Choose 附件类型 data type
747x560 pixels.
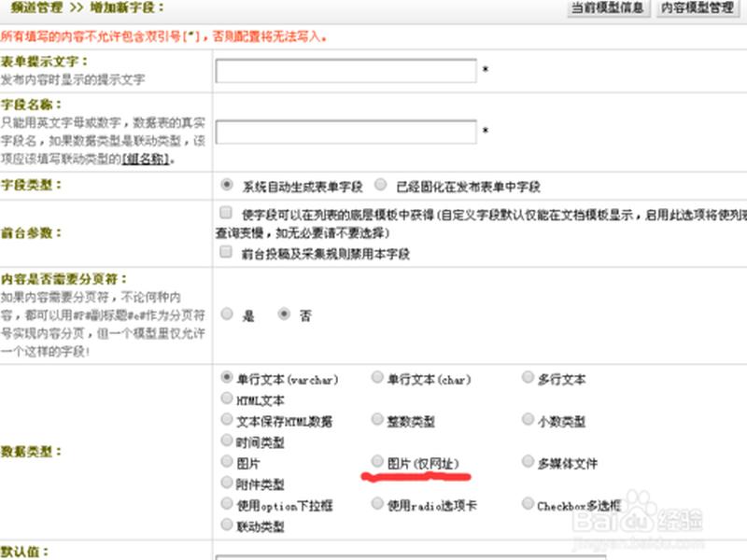pyautogui.click(x=227, y=483)
